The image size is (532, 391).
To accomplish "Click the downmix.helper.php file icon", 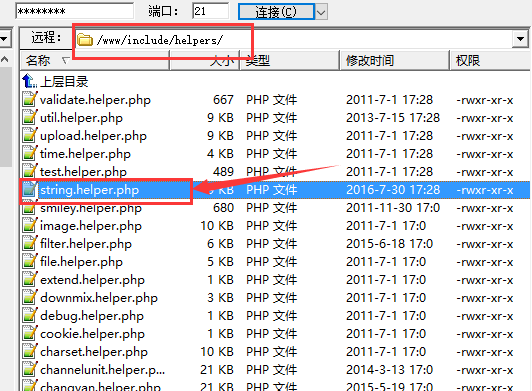I will click(x=30, y=297).
